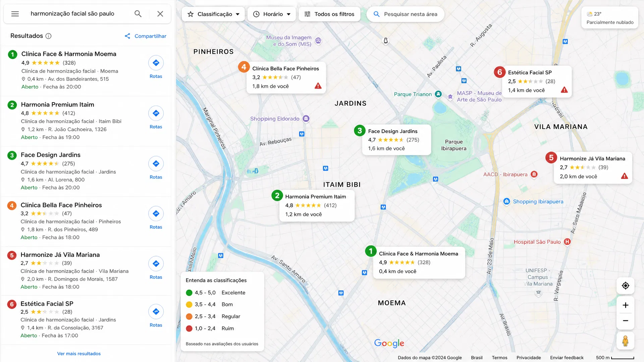This screenshot has width=644, height=362.
Task: Click "Baseado nas avaliações dos usuários" text
Action: coord(222,344)
